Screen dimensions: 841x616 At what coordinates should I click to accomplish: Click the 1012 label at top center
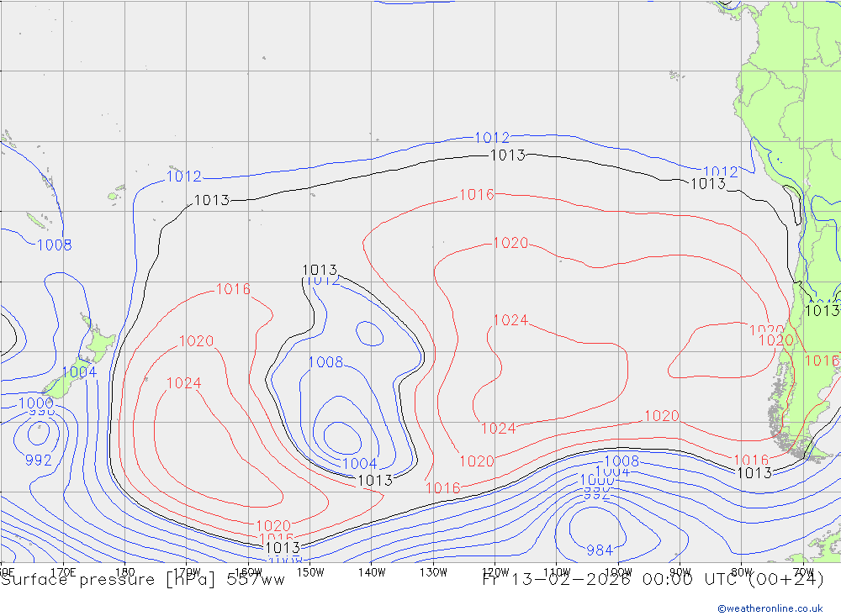coord(492,138)
